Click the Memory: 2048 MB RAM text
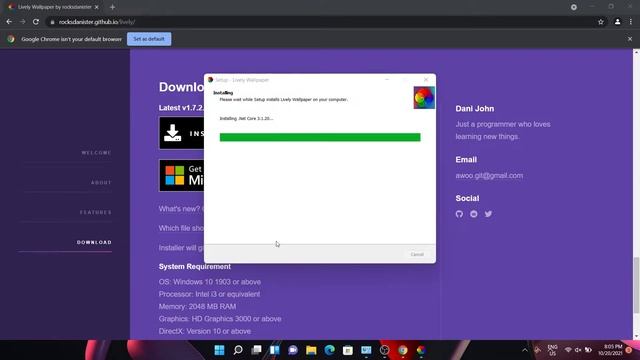 pos(197,307)
